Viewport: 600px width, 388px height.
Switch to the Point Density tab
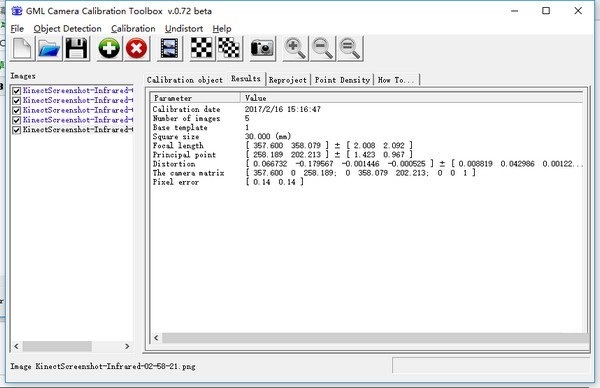coord(342,80)
